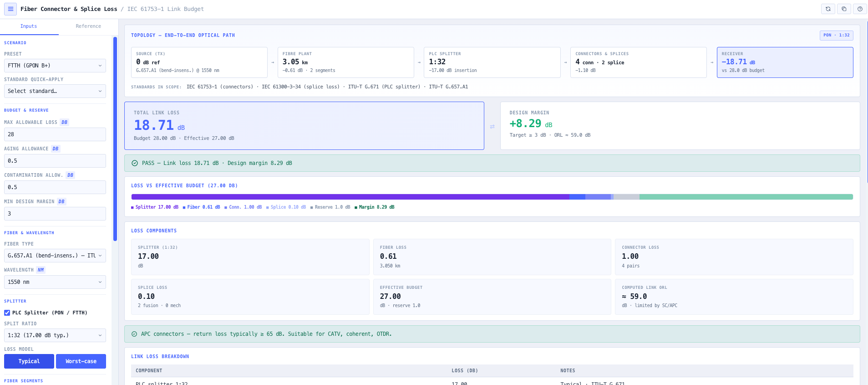This screenshot has height=385, width=868.
Task: Open the Split Ratio dropdown
Action: [x=55, y=335]
